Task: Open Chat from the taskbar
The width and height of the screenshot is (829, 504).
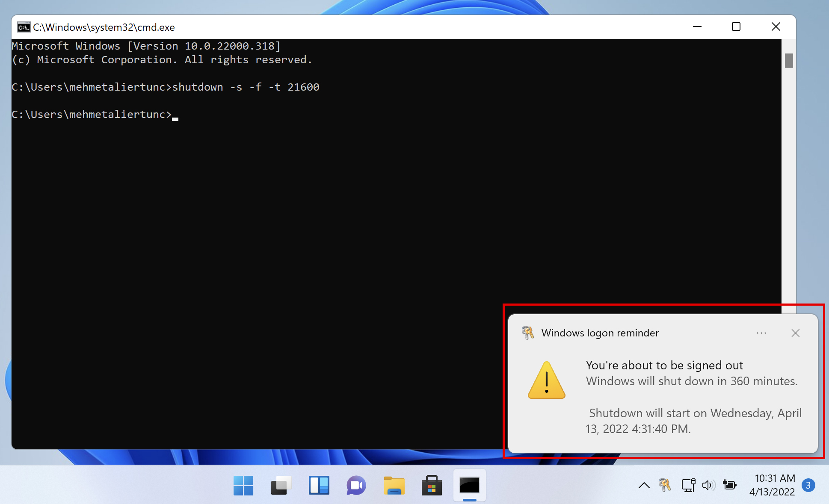Action: [x=356, y=485]
